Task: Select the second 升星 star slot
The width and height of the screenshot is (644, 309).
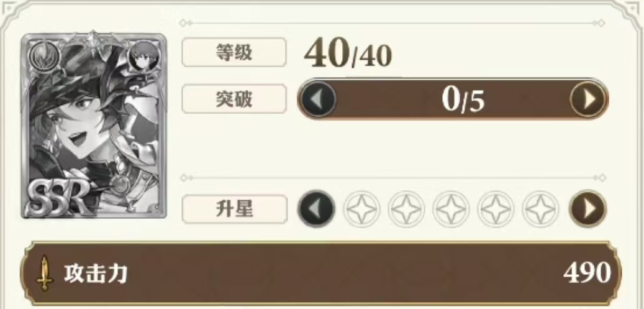Action: [x=406, y=209]
